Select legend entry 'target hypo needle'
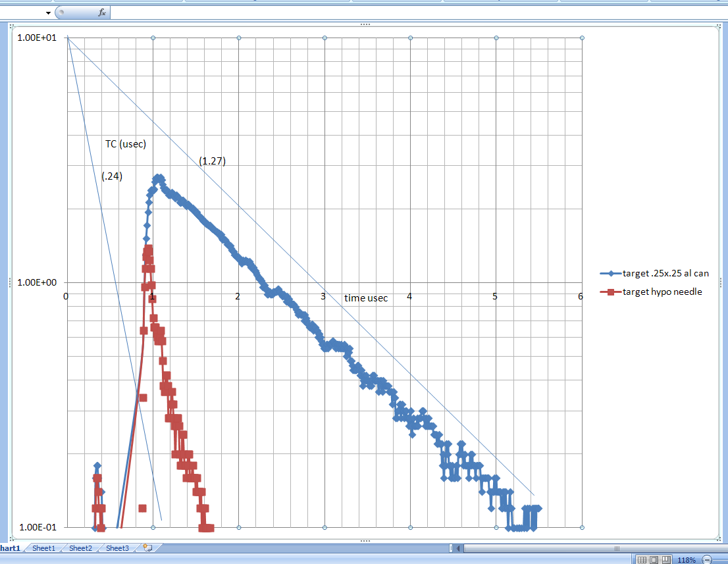728x564 pixels. click(651, 292)
